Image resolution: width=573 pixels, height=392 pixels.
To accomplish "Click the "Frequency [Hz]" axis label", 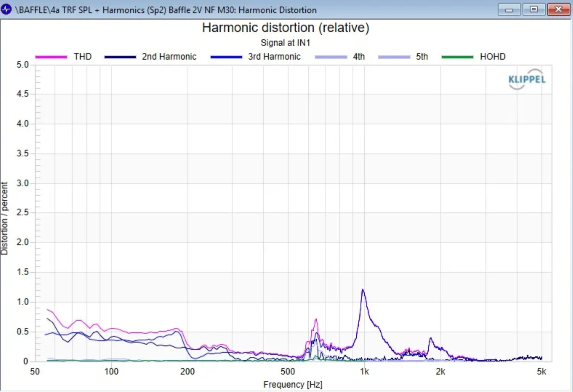I will pos(293,384).
